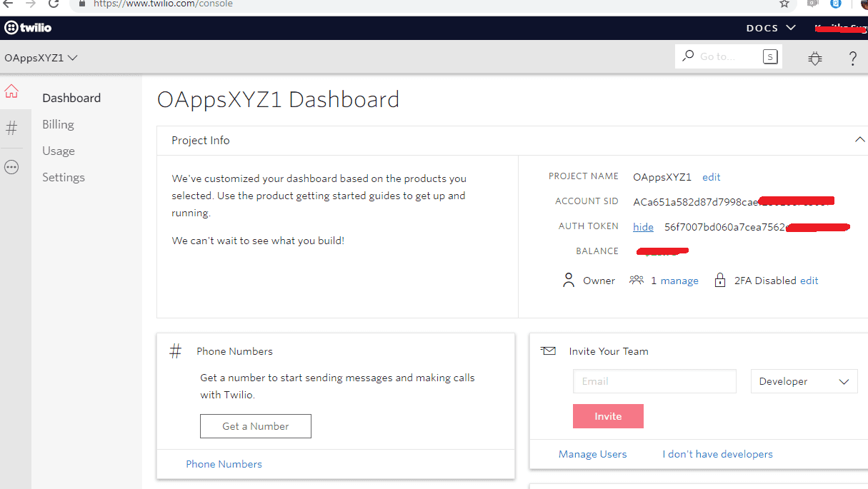The height and width of the screenshot is (489, 868).
Task: Click the Twilio logo in header
Action: [28, 28]
